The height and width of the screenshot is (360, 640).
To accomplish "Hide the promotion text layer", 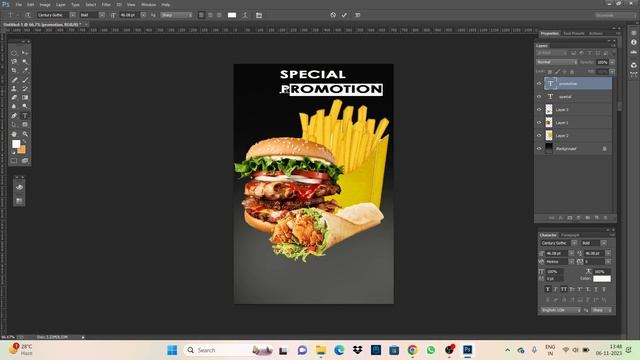I will 539,84.
